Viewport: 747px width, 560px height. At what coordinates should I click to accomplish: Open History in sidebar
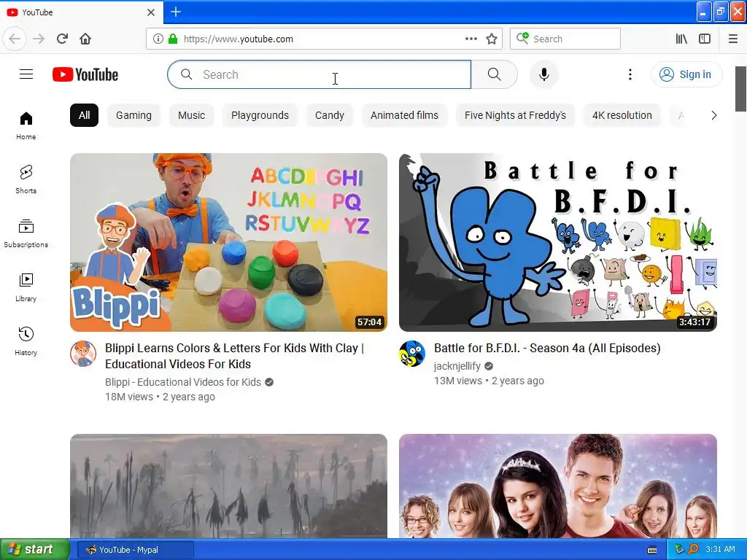click(x=26, y=341)
